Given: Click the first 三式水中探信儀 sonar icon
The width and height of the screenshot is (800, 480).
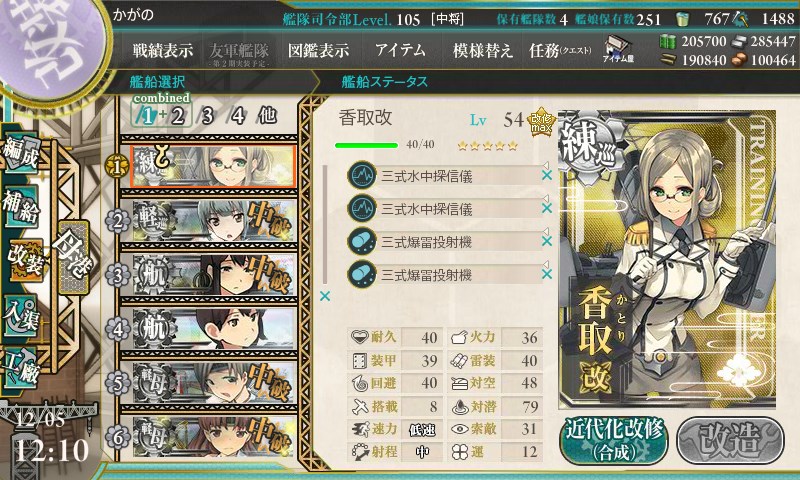Looking at the screenshot, I should pyautogui.click(x=362, y=176).
